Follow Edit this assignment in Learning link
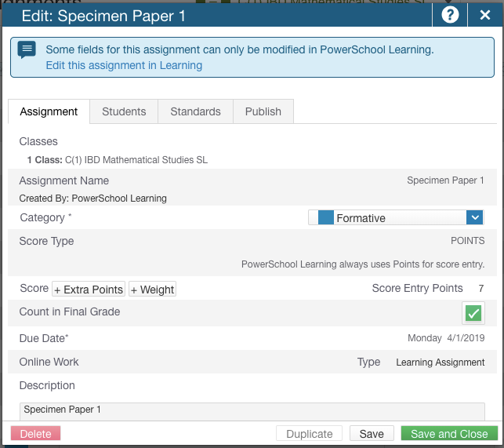This screenshot has width=504, height=448. 124,65
